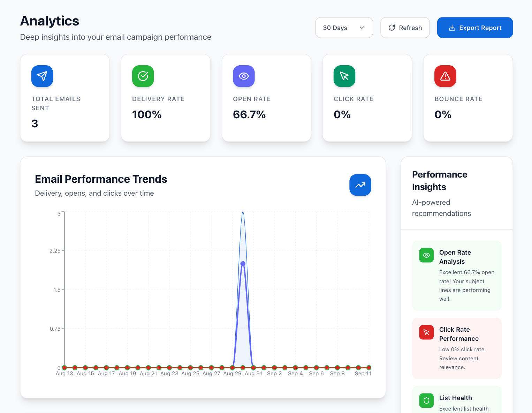This screenshot has height=413, width=532.
Task: Click the green shield List Health icon
Action: point(426,401)
